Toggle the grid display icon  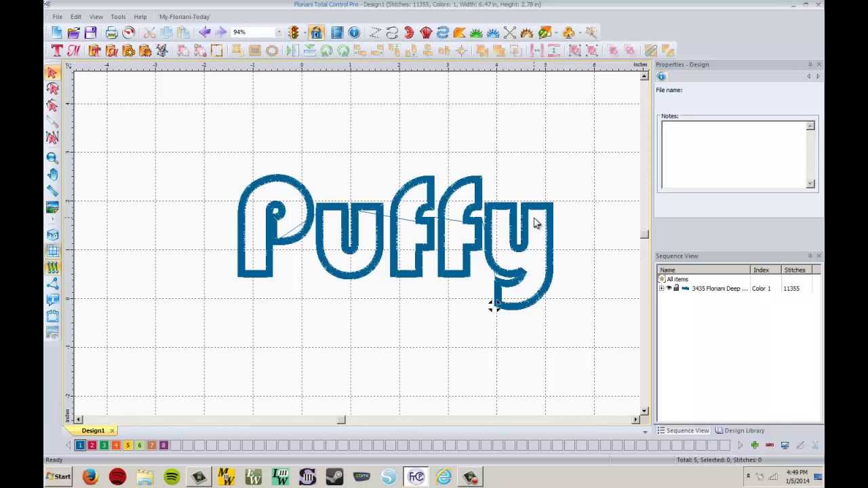(52, 251)
